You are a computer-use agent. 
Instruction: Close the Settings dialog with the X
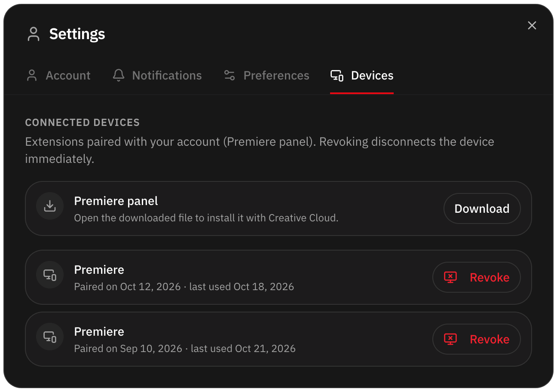(x=532, y=25)
